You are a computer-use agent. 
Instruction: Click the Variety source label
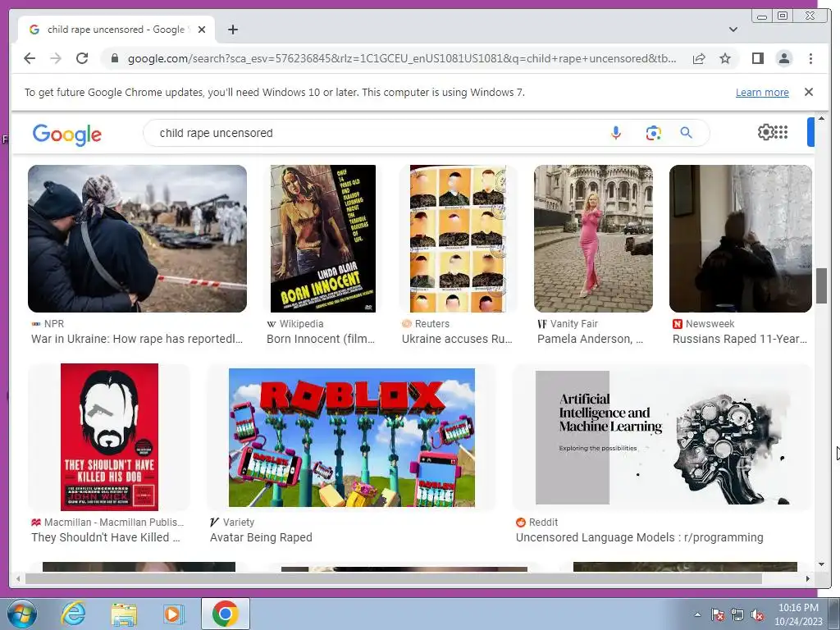click(x=239, y=523)
